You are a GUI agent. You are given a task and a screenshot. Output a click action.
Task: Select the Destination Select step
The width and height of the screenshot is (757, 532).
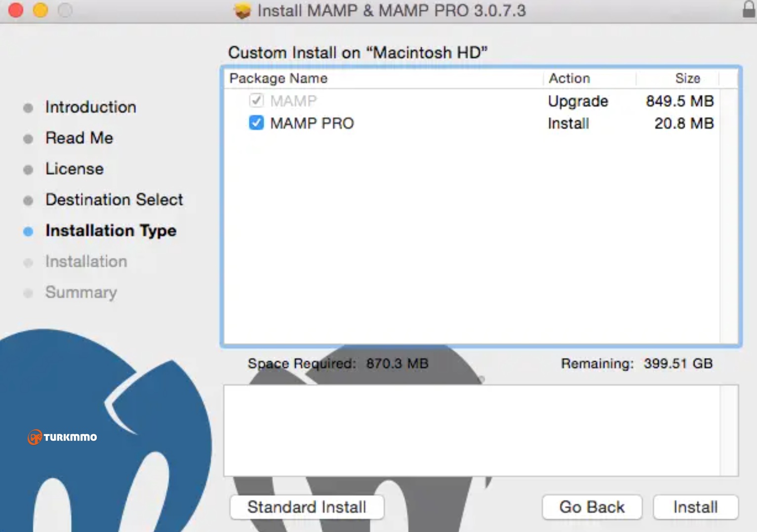point(114,200)
